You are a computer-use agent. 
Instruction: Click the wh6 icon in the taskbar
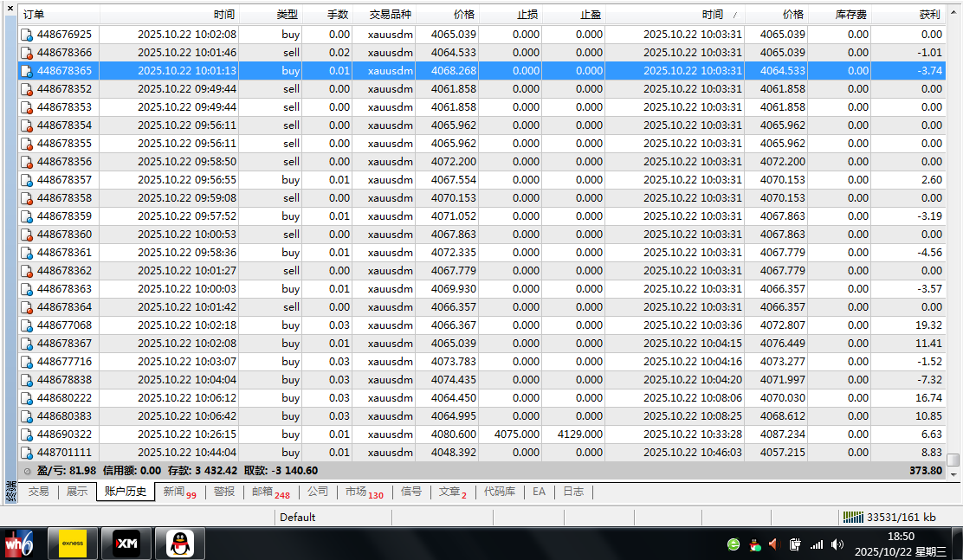coord(18,544)
